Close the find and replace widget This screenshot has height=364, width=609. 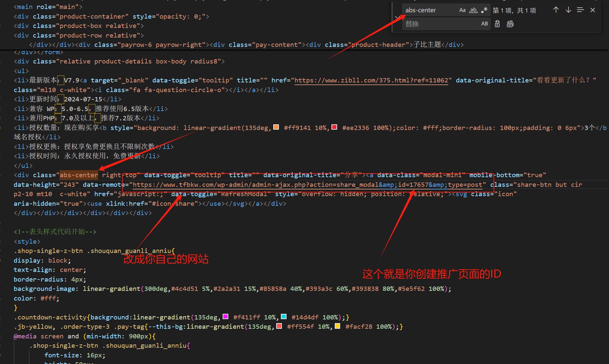click(x=593, y=10)
